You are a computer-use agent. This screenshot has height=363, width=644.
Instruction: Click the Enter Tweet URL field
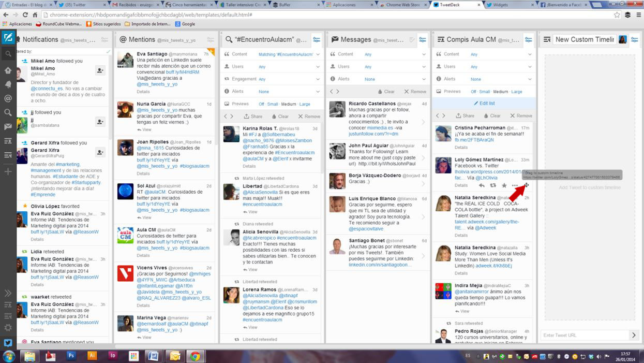tap(584, 336)
